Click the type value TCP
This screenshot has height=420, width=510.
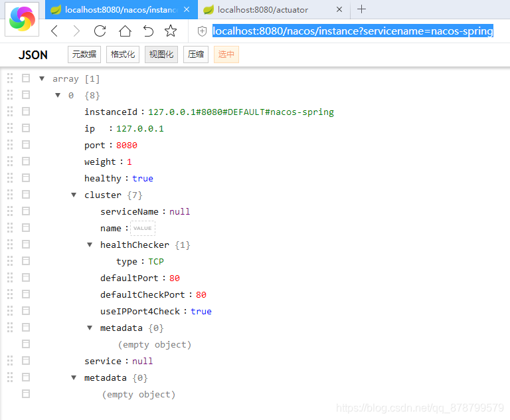point(156,261)
